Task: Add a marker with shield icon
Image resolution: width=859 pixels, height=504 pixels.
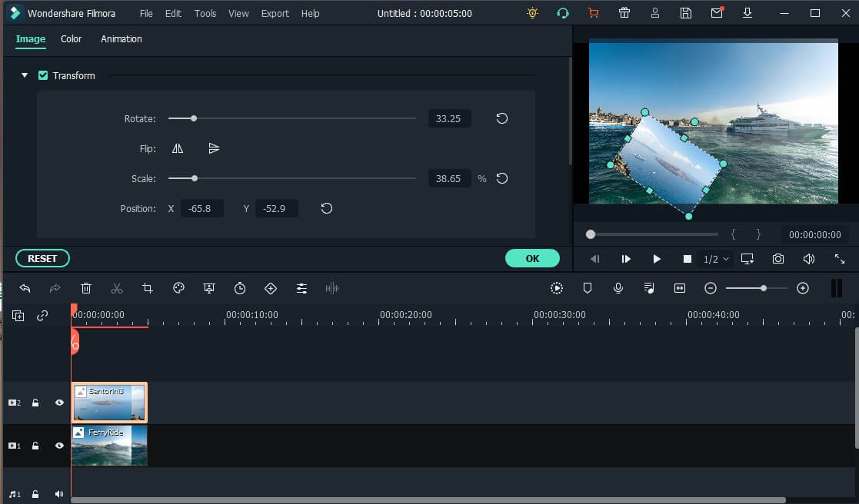Action: 588,288
